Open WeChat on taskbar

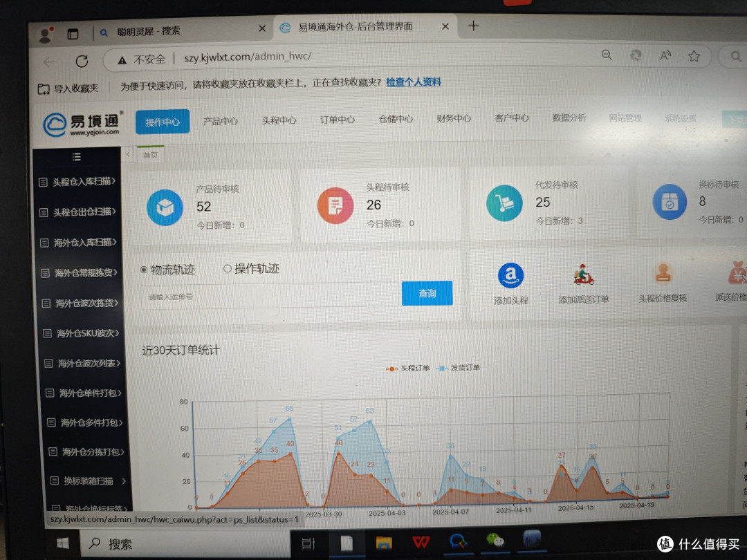495,540
